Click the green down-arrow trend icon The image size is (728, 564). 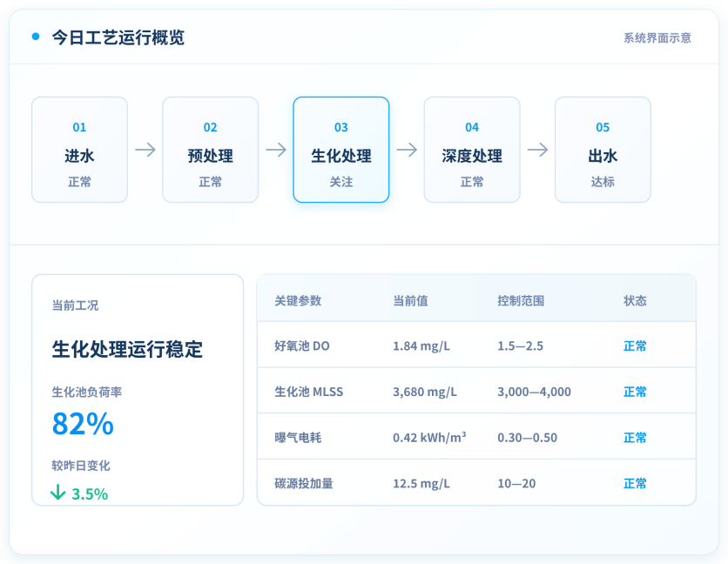pyautogui.click(x=58, y=492)
